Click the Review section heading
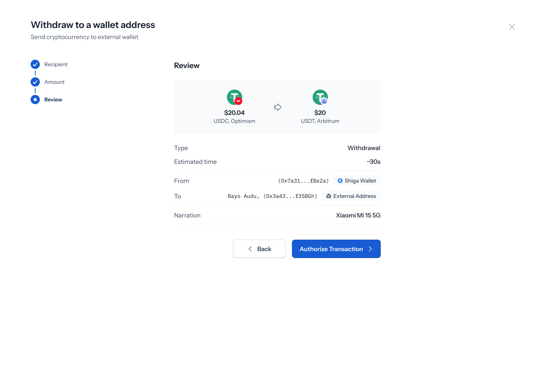This screenshot has width=551, height=392. coord(187,65)
